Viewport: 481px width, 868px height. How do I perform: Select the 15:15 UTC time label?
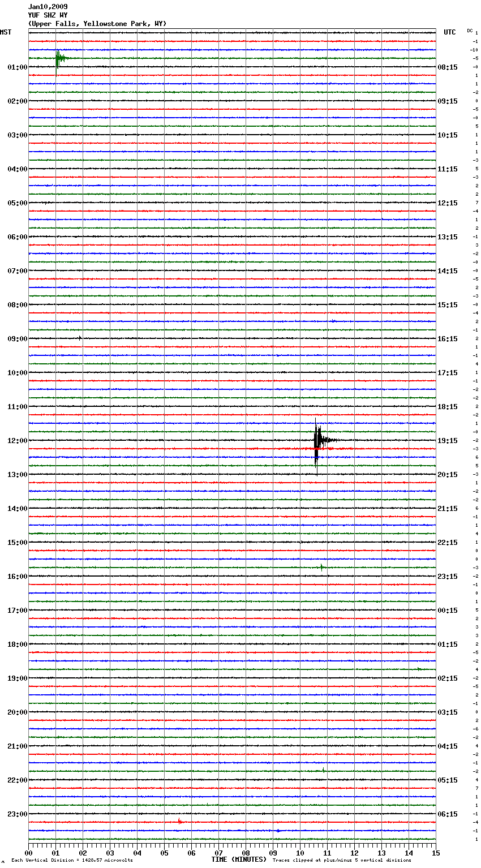pyautogui.click(x=448, y=305)
